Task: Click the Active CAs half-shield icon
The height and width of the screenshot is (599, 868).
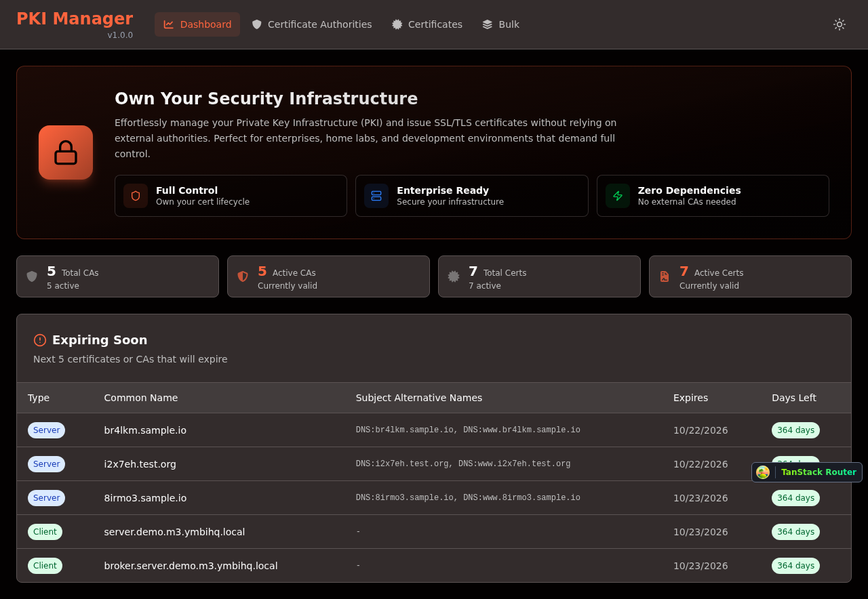Action: [x=243, y=276]
